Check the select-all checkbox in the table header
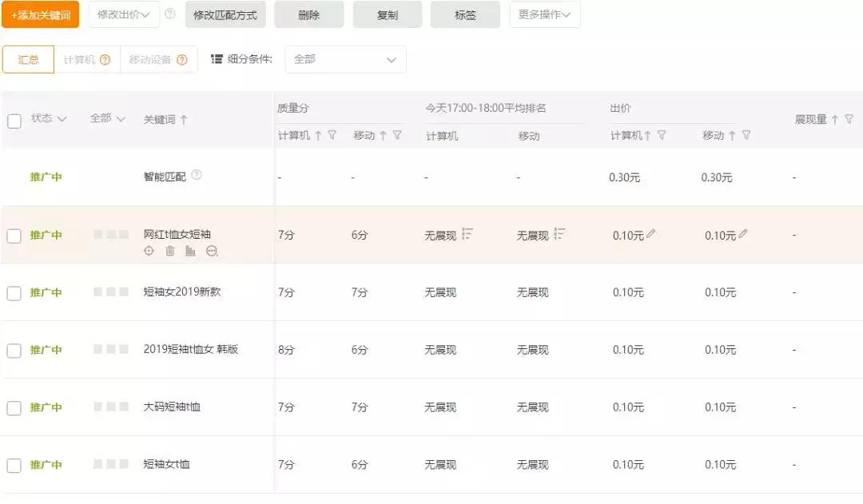The image size is (863, 504). 14,119
